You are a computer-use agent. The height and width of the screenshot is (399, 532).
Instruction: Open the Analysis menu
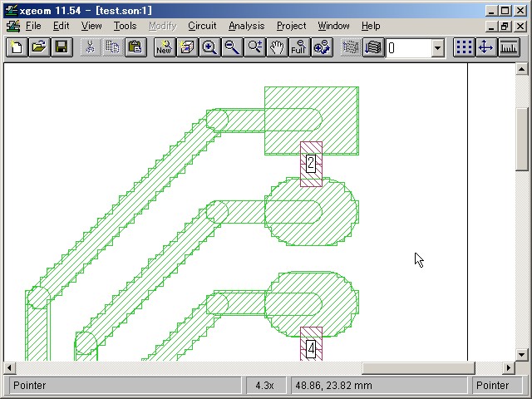coord(246,26)
